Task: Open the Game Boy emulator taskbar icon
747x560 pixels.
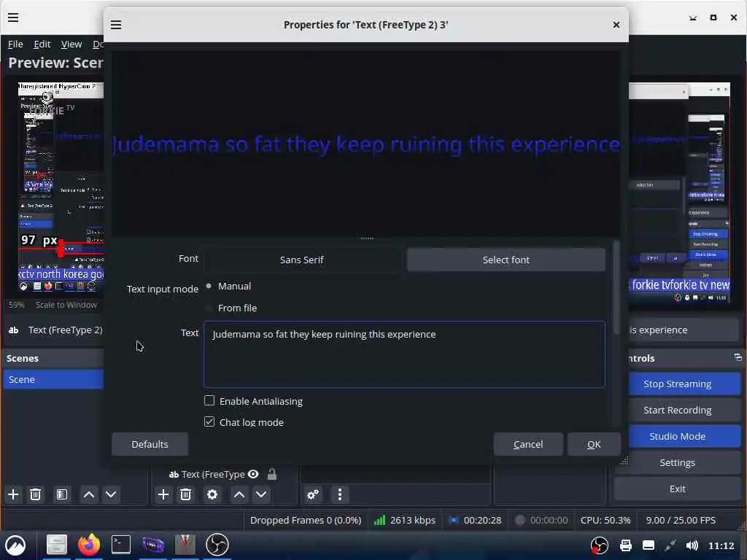Action: [x=153, y=545]
